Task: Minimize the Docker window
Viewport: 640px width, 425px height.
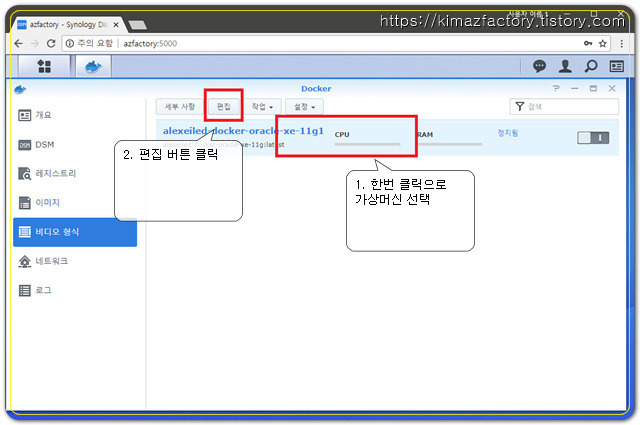Action: click(575, 88)
